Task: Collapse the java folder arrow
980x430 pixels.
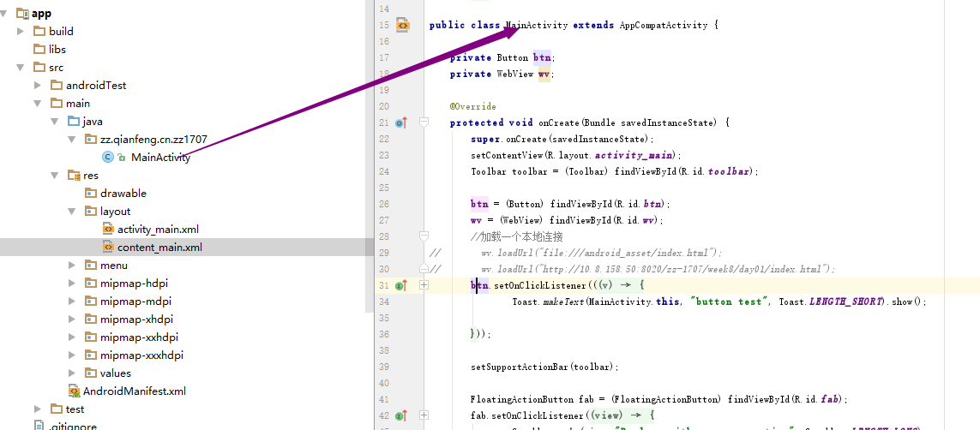Action: coord(55,122)
